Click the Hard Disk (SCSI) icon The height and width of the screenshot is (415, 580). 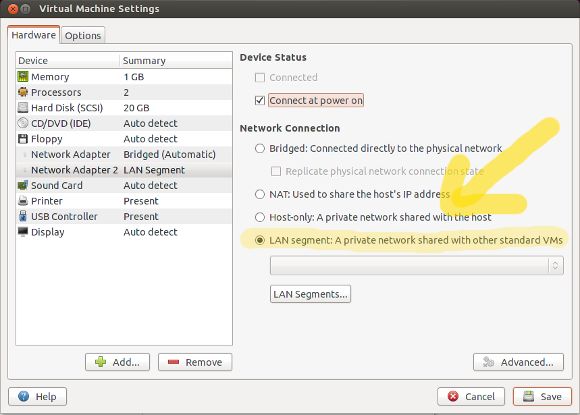23,108
